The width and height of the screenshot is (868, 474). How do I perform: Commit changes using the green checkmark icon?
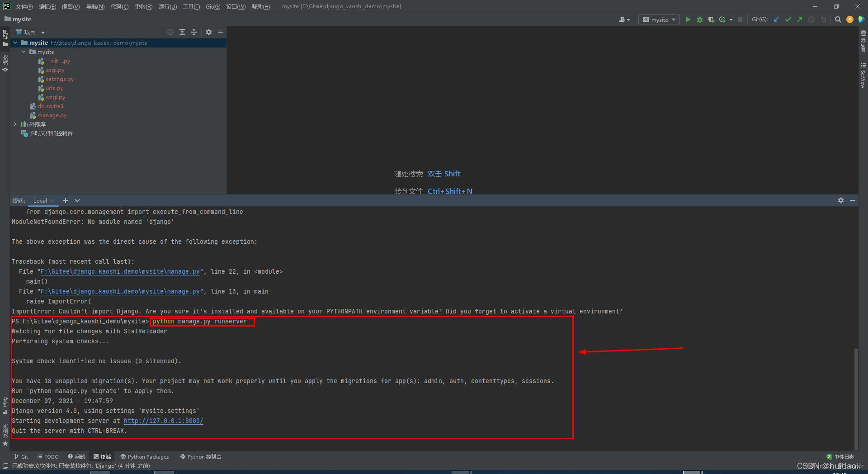pos(788,19)
